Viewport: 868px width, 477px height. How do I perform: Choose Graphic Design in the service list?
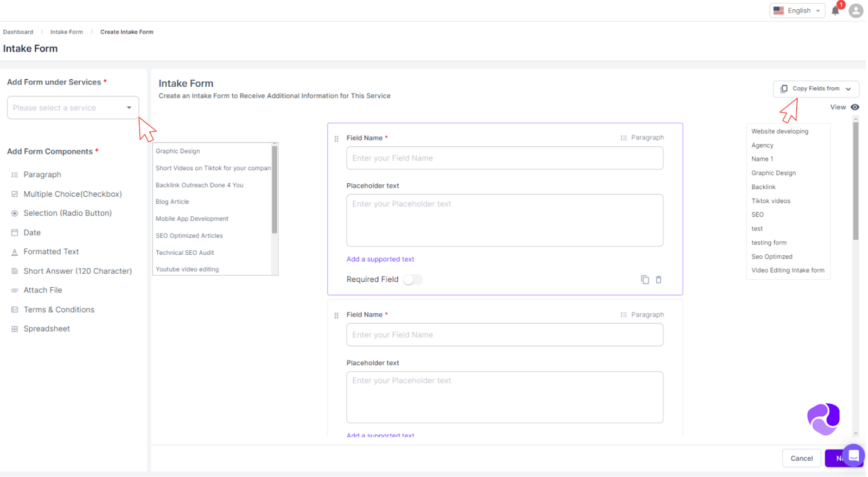[x=178, y=151]
